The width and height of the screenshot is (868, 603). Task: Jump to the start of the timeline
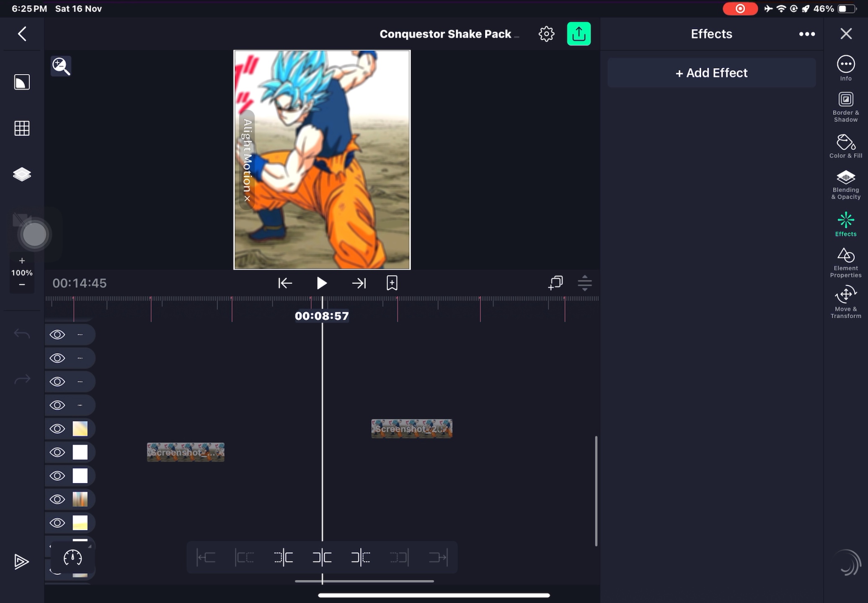pyautogui.click(x=285, y=283)
